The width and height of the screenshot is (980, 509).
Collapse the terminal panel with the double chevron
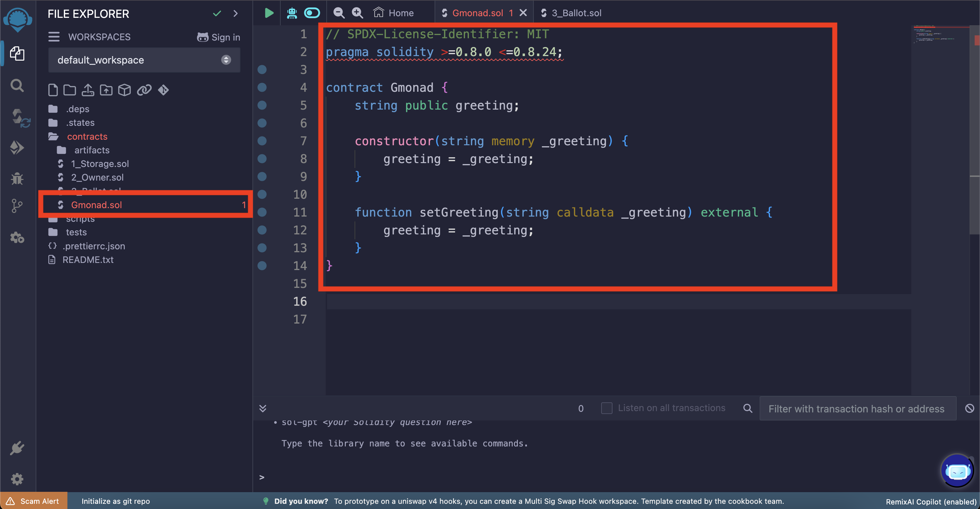tap(262, 408)
